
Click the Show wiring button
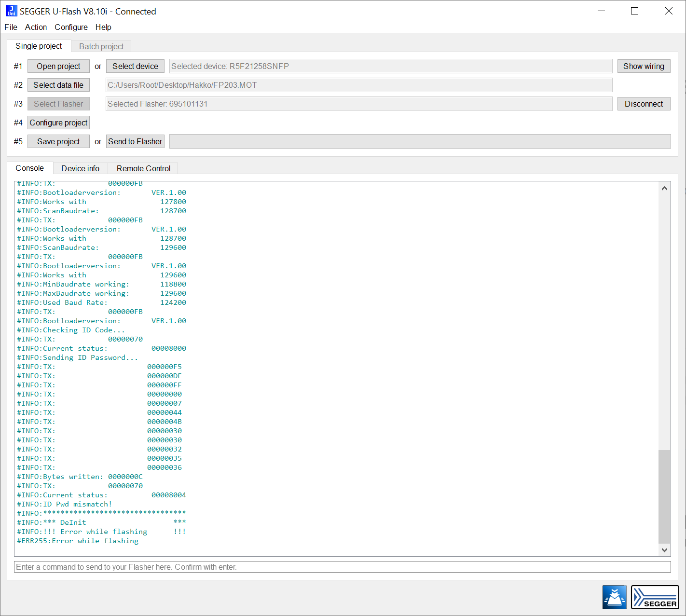pyautogui.click(x=644, y=66)
